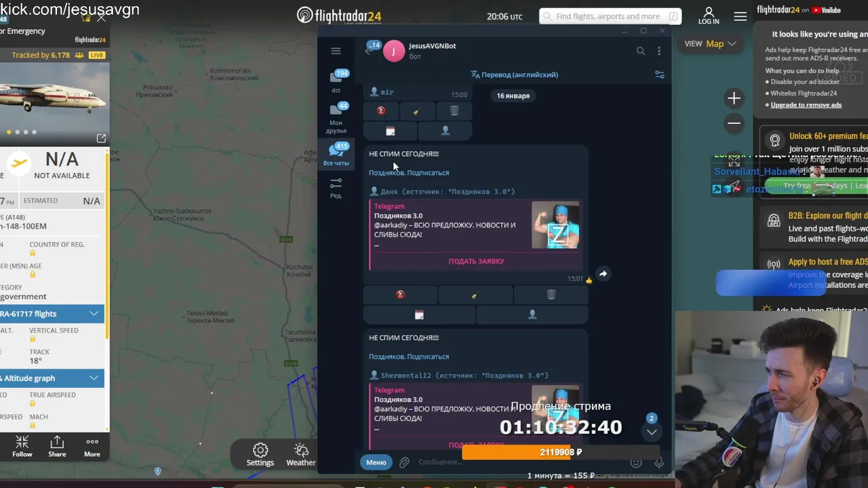This screenshot has width=868, height=488.
Task: Click Перевод (английский) translate bar
Action: click(515, 75)
